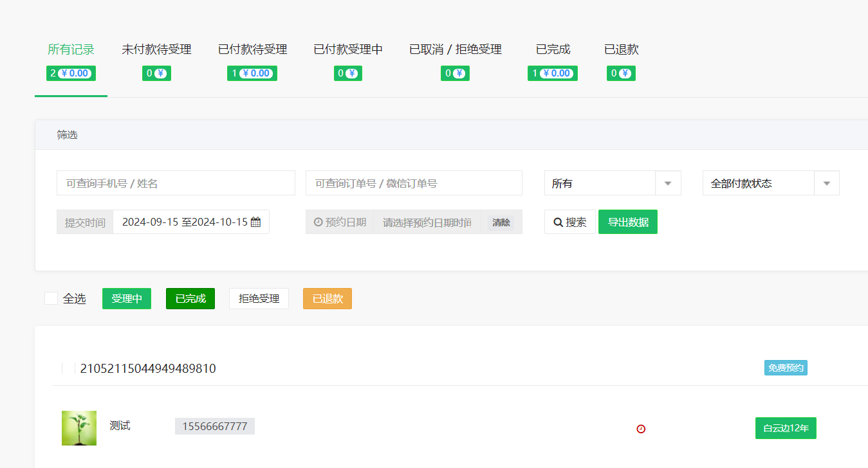
Task: Click the 所有 dropdown arrow
Action: coord(668,183)
